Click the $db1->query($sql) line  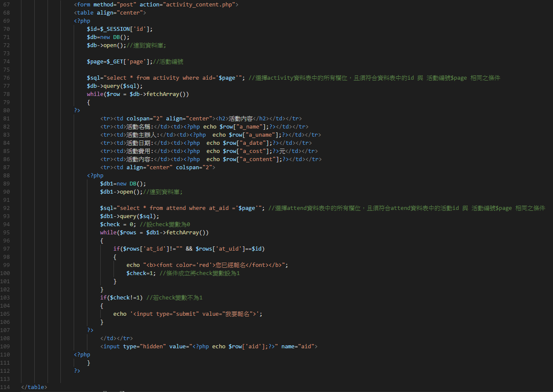point(130,216)
